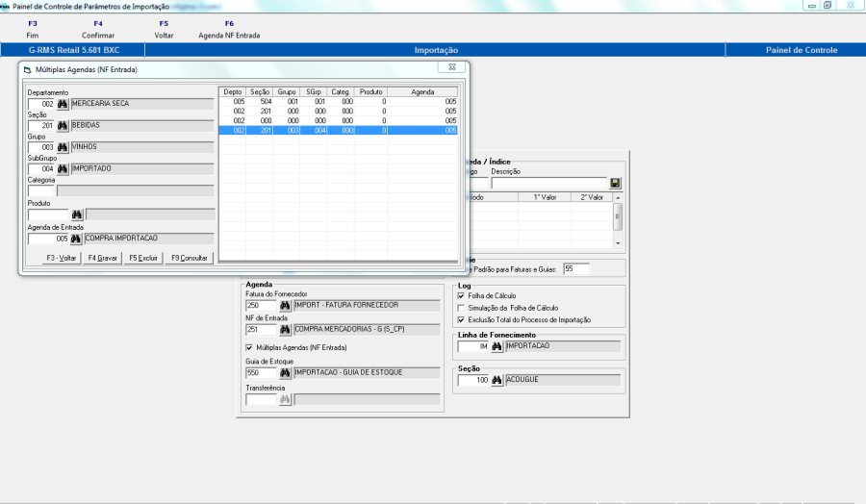Click Seção code field 201

(41, 126)
